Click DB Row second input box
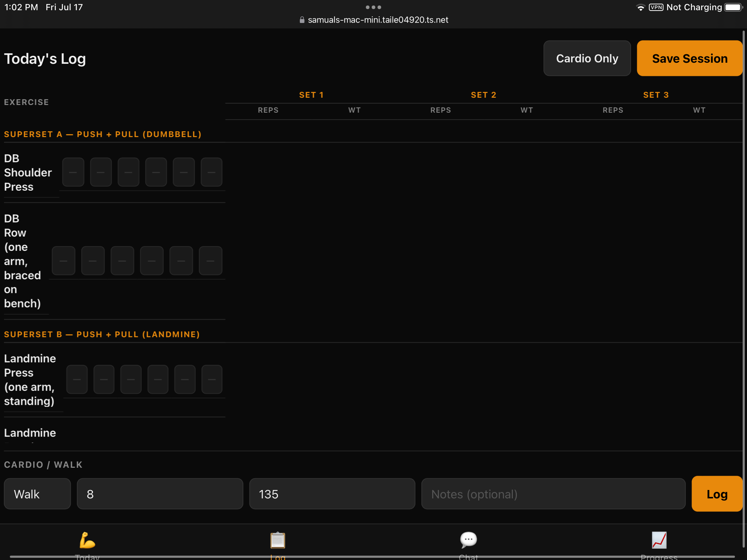The width and height of the screenshot is (747, 560). (93, 261)
